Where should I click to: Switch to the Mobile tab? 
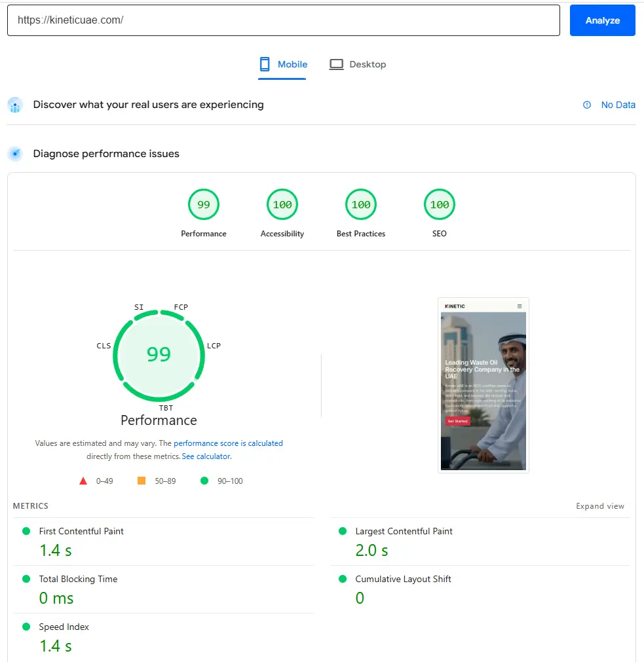click(x=283, y=64)
